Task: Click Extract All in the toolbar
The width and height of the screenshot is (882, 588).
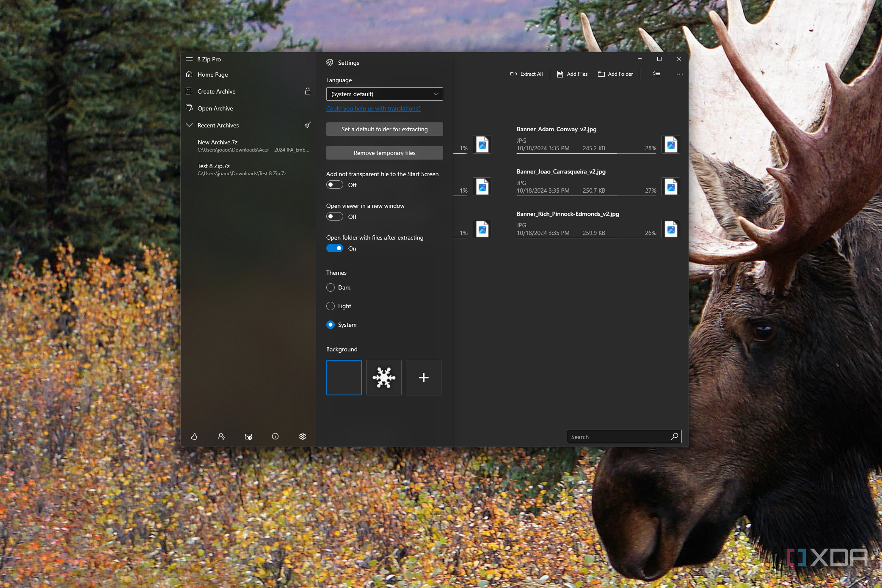Action: tap(526, 74)
